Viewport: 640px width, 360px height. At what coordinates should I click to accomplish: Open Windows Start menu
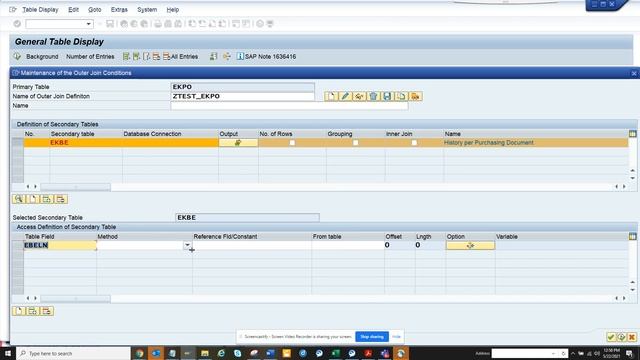point(7,353)
